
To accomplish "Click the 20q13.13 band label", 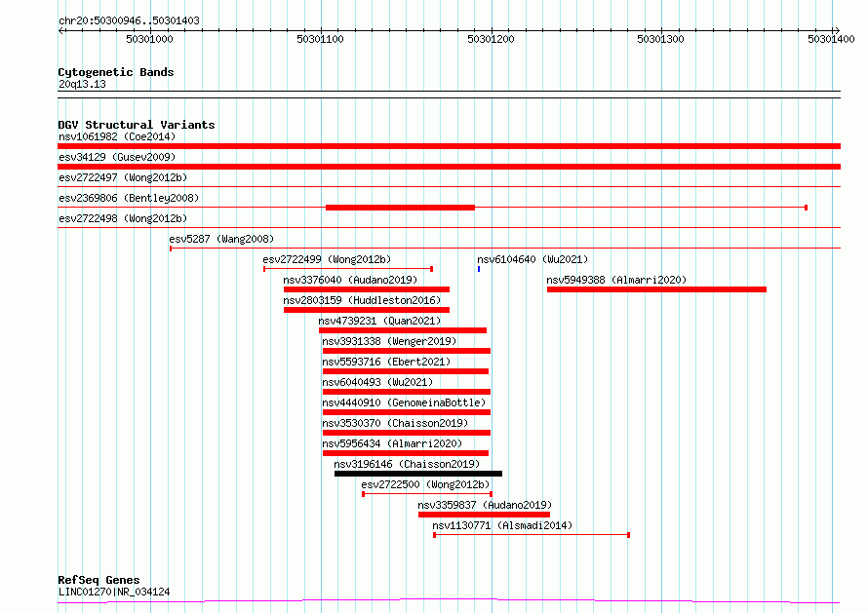I will click(x=82, y=84).
